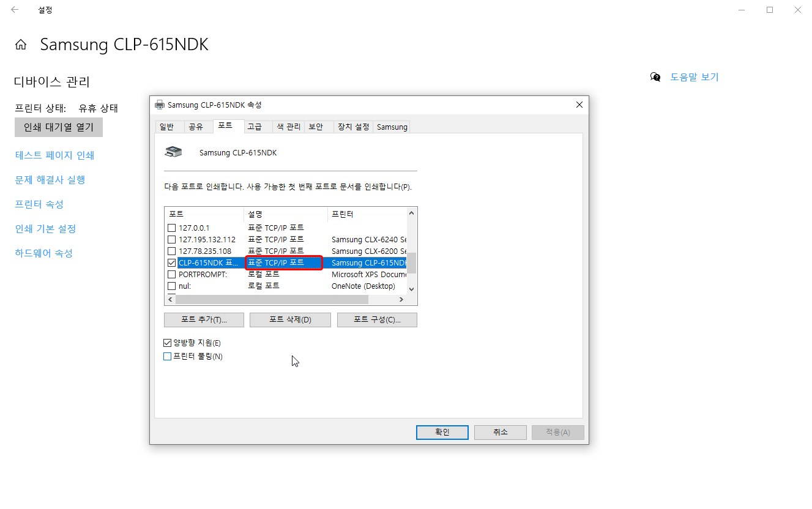
Task: Click the printer icon in the dialog title bar
Action: coord(160,105)
